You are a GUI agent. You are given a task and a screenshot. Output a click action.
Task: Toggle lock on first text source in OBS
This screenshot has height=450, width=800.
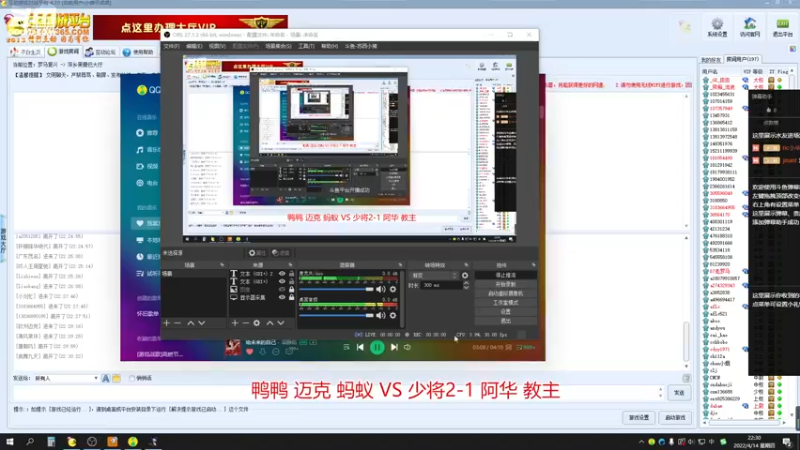(x=291, y=273)
